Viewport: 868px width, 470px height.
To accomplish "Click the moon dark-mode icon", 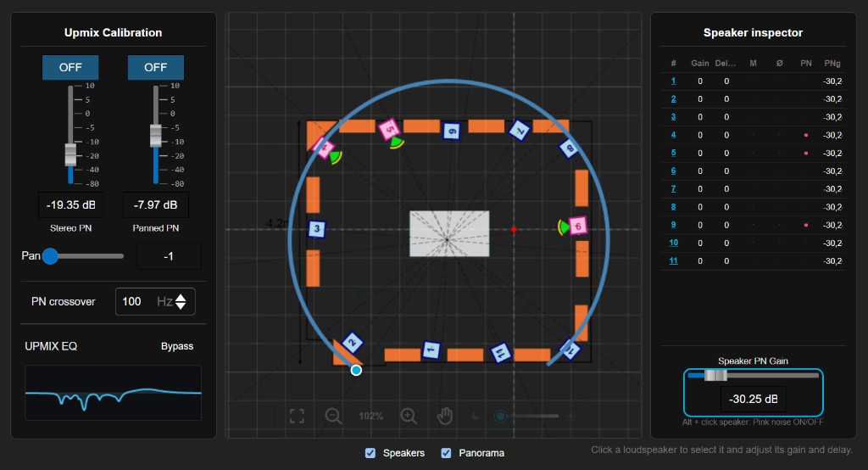I will click(x=476, y=416).
